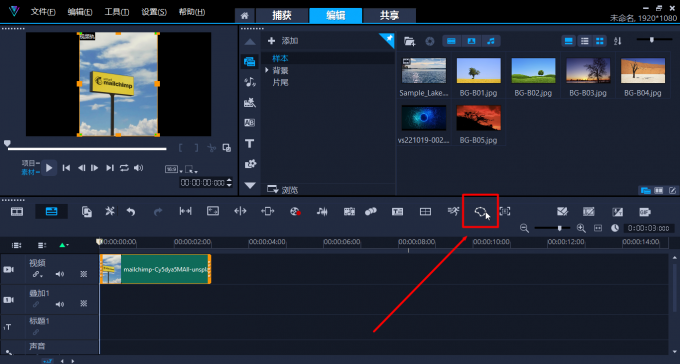Image resolution: width=680 pixels, height=364 pixels.
Task: Switch to the 捕获 tab
Action: 282,16
